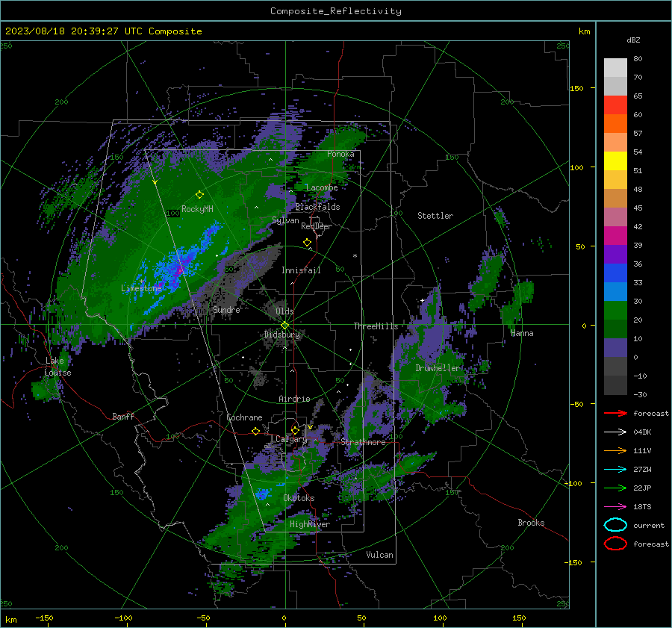Select the violet 36-39 dBZ swatch
672x628 pixels.
pyautogui.click(x=615, y=254)
